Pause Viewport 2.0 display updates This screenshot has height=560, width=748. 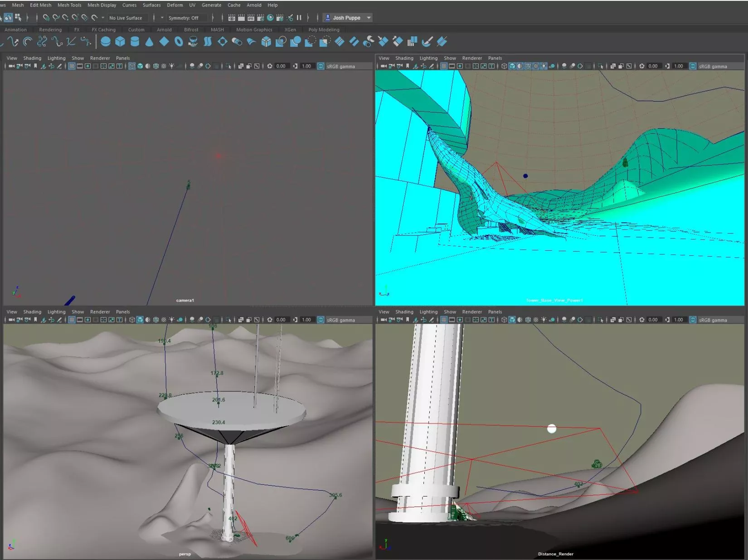coord(299,18)
